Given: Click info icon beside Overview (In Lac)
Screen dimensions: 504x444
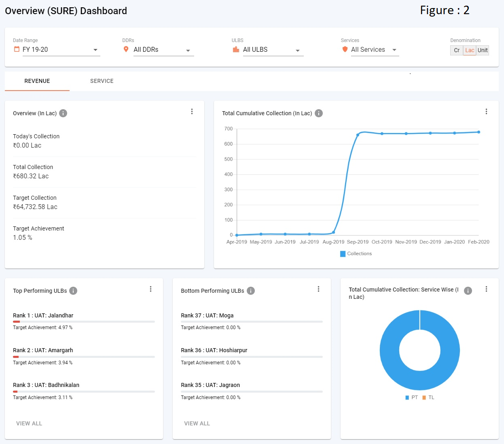Looking at the screenshot, I should (63, 113).
